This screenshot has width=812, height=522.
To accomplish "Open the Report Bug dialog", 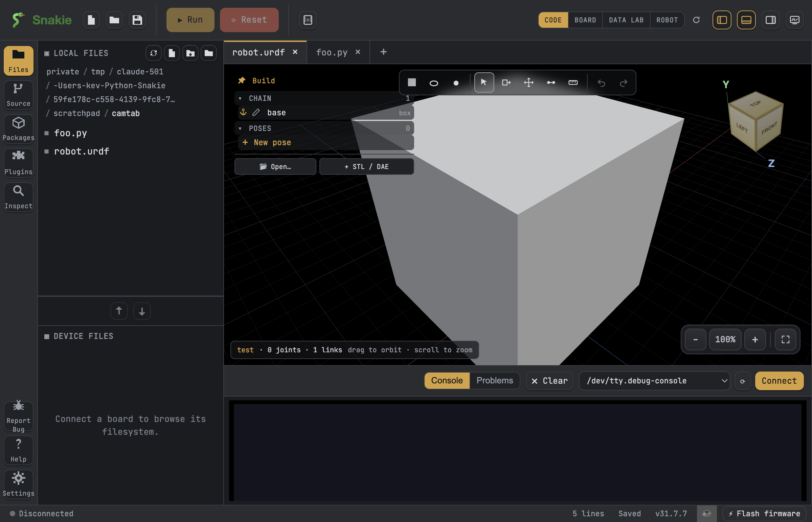I will (x=18, y=416).
